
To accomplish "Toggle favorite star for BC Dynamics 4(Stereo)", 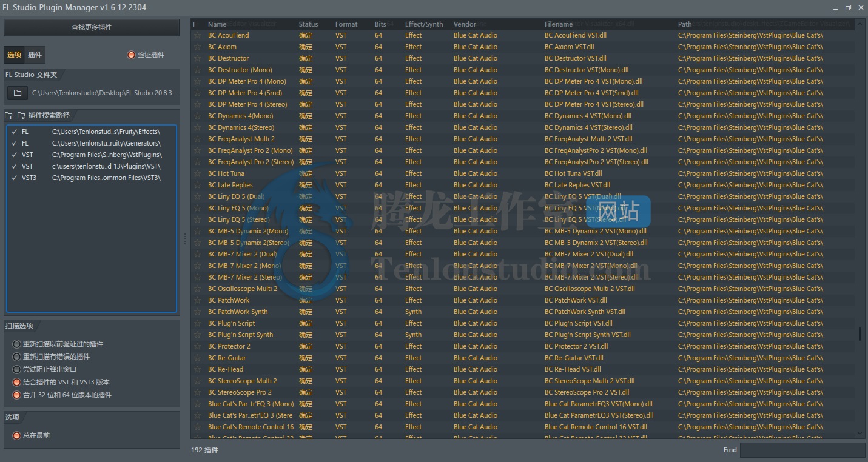I will point(197,127).
